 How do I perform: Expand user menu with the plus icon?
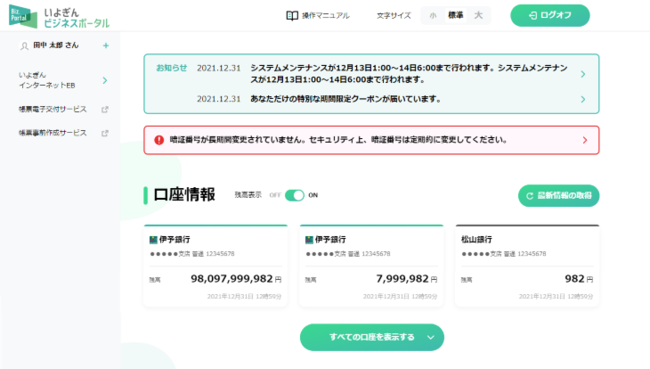(106, 46)
